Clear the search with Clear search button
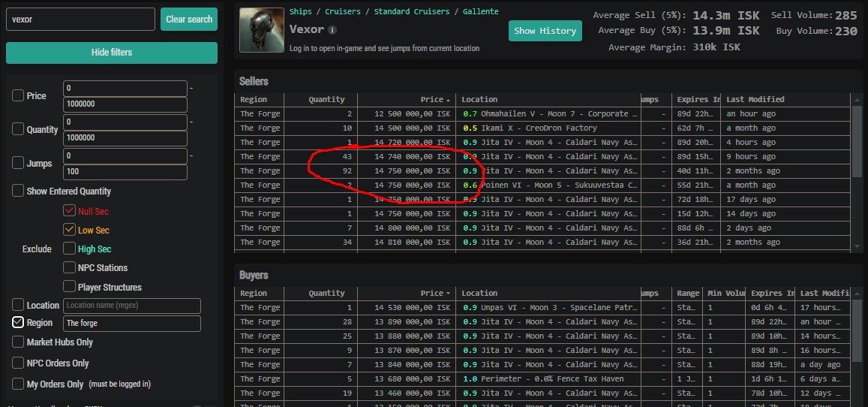 [x=189, y=20]
